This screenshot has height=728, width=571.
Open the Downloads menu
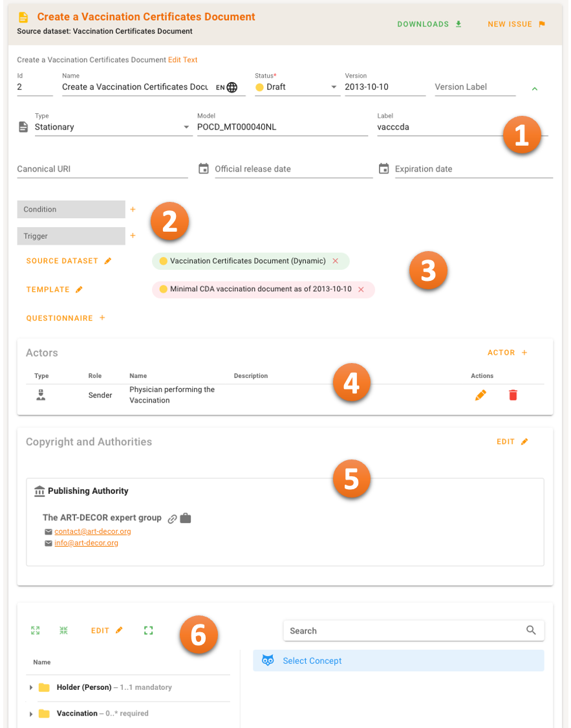[429, 25]
